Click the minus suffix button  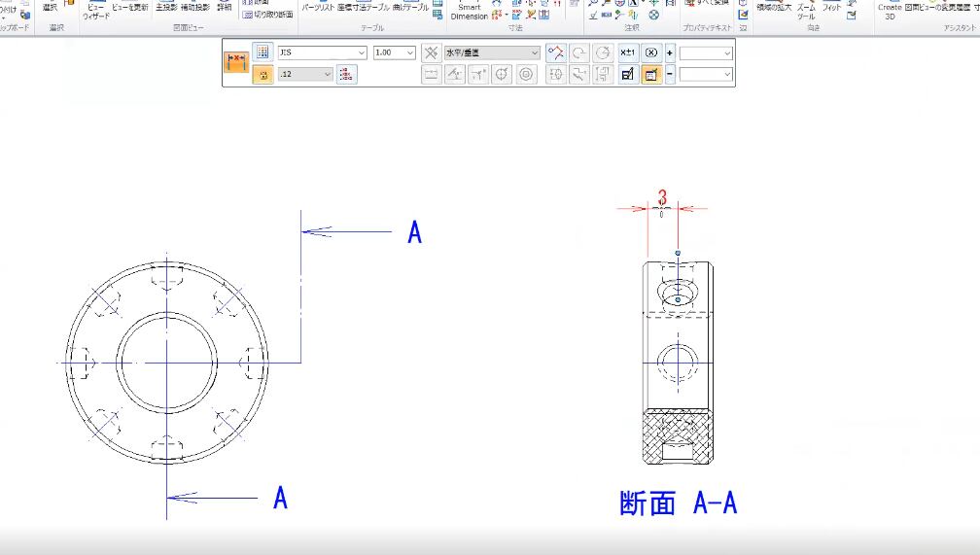(670, 74)
